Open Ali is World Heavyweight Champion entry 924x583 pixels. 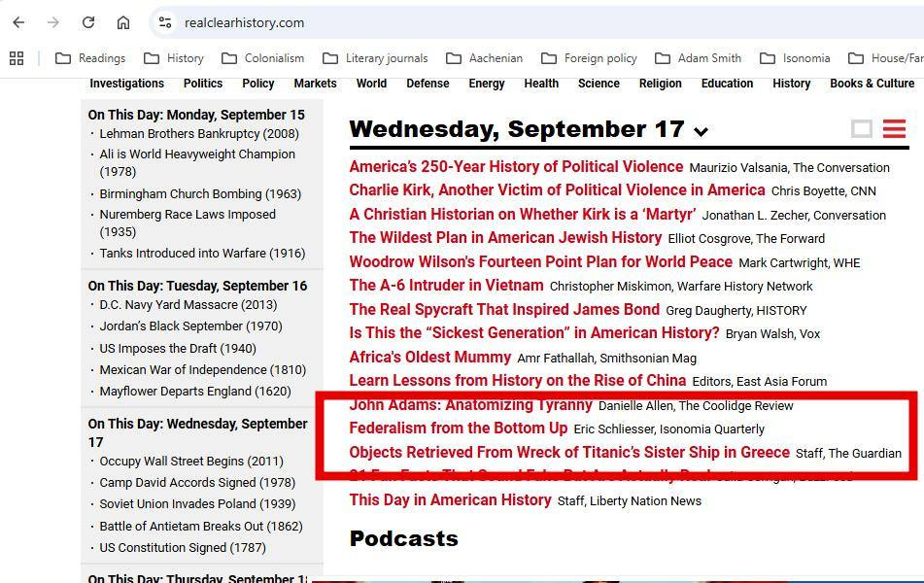(x=197, y=162)
